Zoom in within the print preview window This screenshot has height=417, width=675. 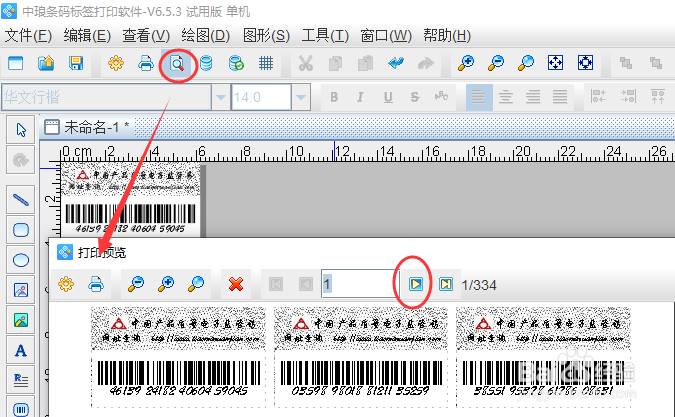click(x=166, y=284)
